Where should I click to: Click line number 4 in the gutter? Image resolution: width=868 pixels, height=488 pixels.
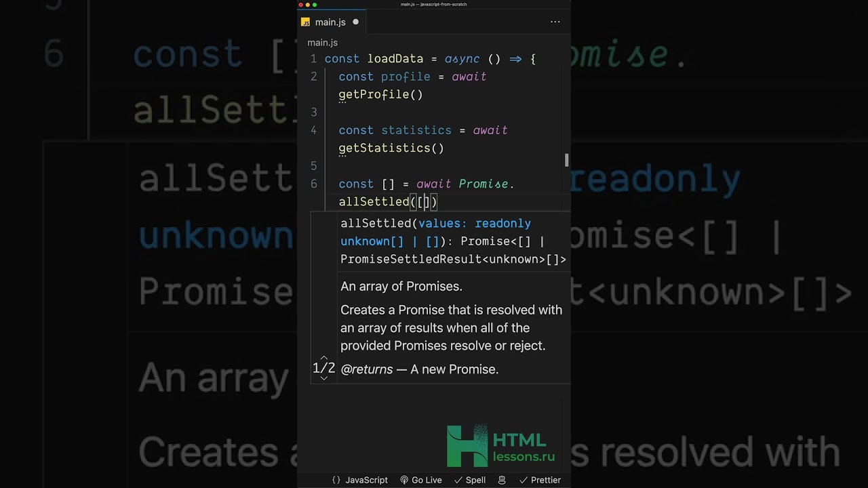(313, 130)
